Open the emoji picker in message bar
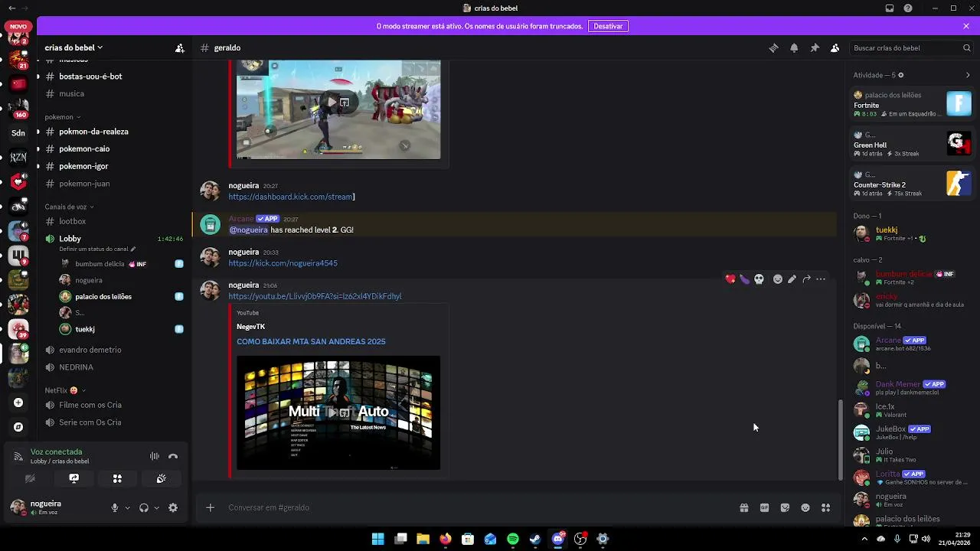The image size is (980, 551). pyautogui.click(x=805, y=507)
